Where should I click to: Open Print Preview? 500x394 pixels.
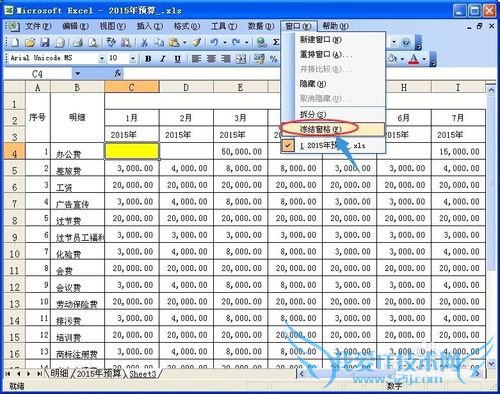coord(93,43)
